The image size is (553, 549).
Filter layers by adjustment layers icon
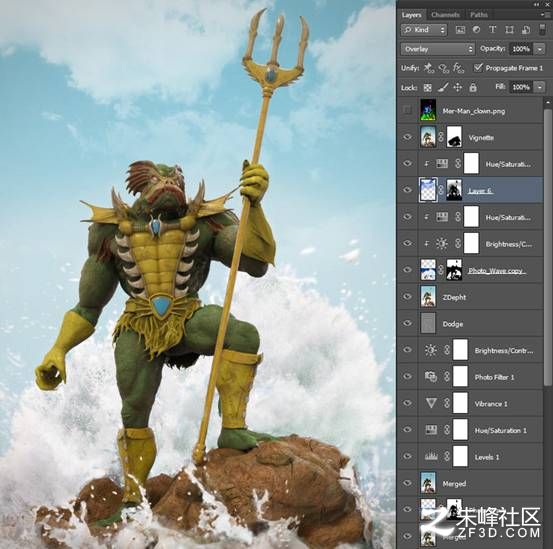pyautogui.click(x=476, y=30)
